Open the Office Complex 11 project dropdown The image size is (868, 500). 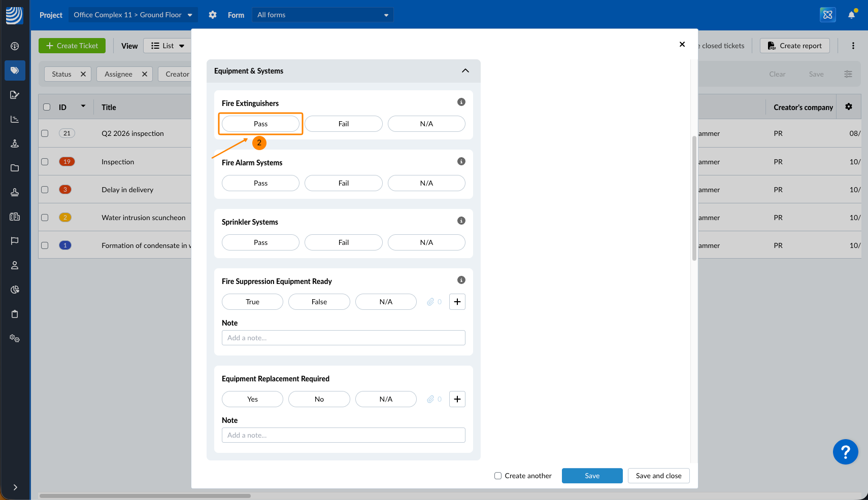(132, 15)
